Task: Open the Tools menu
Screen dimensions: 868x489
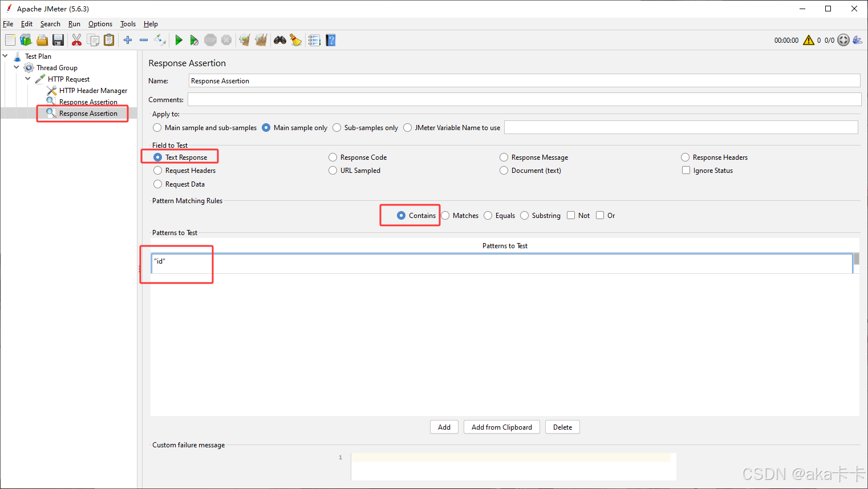Action: click(128, 24)
